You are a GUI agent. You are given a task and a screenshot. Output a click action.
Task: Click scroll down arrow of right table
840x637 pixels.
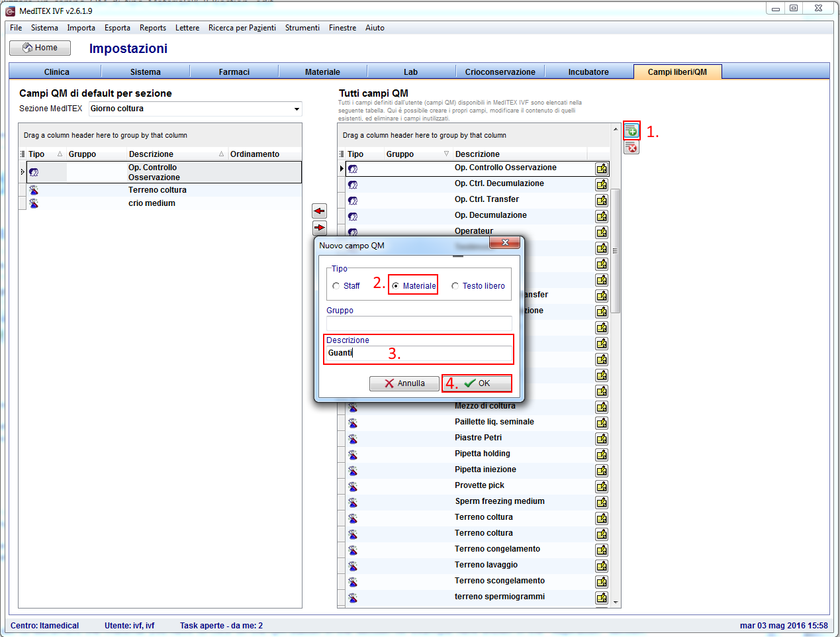click(616, 603)
